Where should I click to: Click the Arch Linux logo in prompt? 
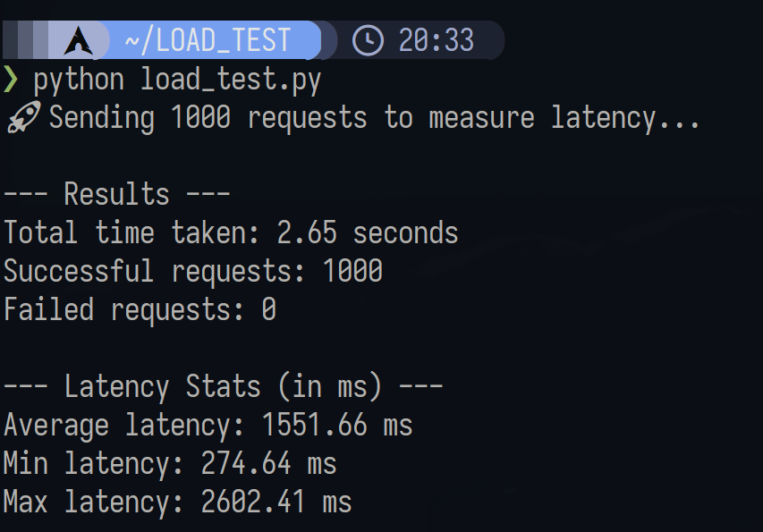[79, 40]
